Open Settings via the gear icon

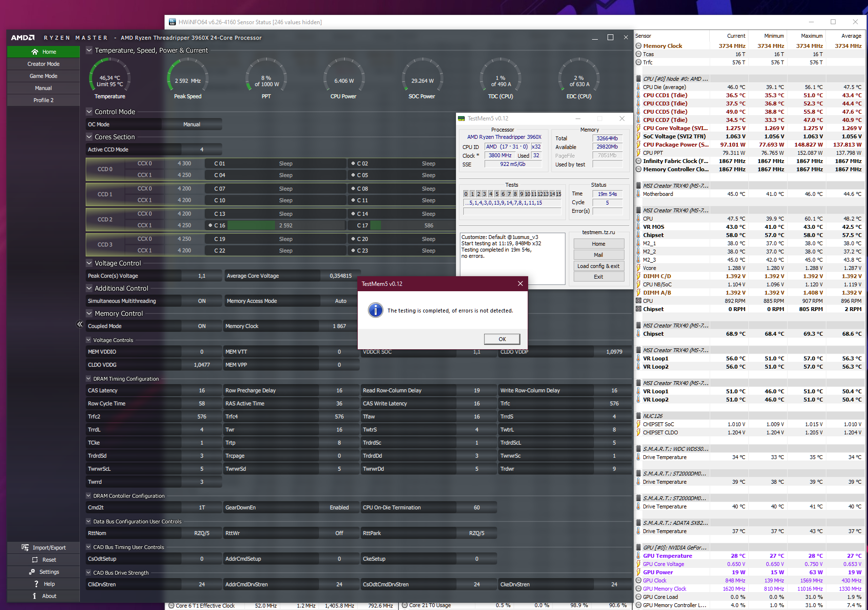click(x=32, y=572)
